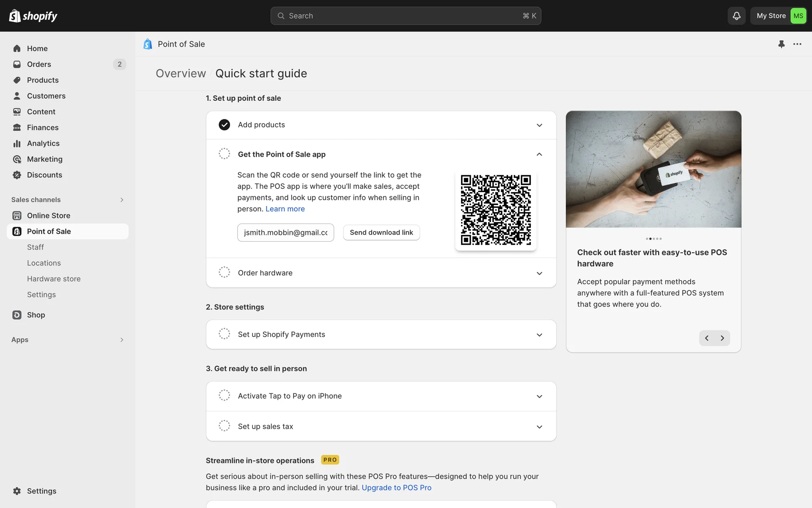Open the three-dot more actions menu
The width and height of the screenshot is (812, 508).
tap(797, 44)
